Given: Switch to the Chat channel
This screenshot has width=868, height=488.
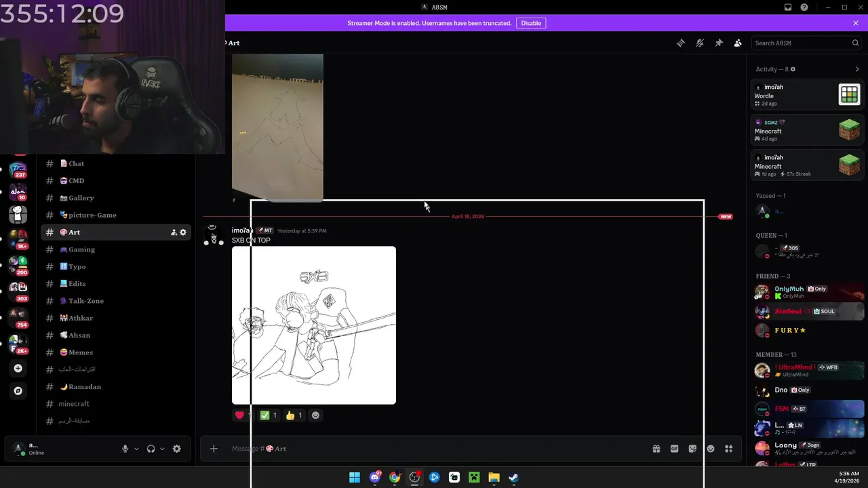Looking at the screenshot, I should [115, 163].
